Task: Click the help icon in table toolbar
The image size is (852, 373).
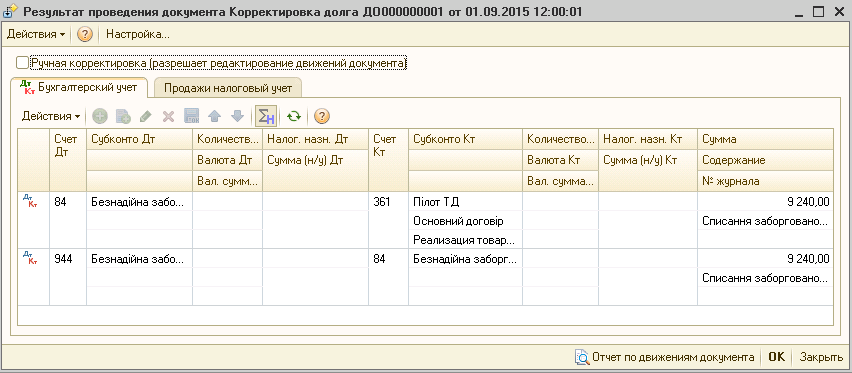Action: (x=322, y=116)
